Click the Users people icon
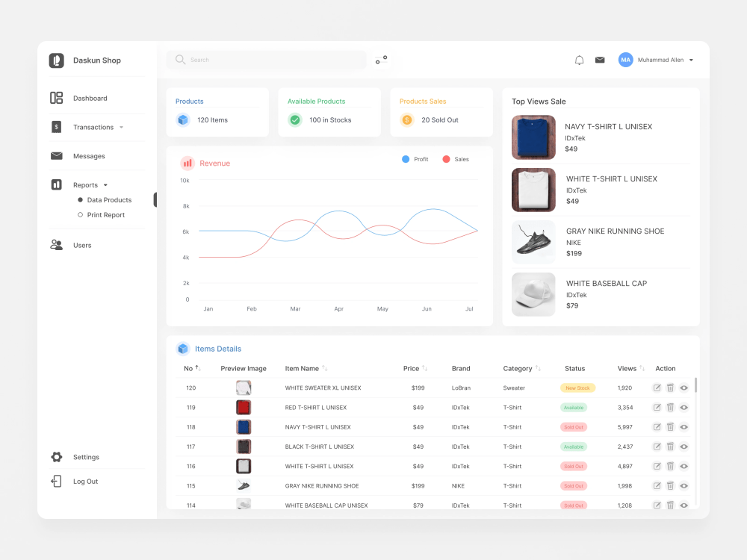This screenshot has width=747, height=560. pyautogui.click(x=56, y=245)
